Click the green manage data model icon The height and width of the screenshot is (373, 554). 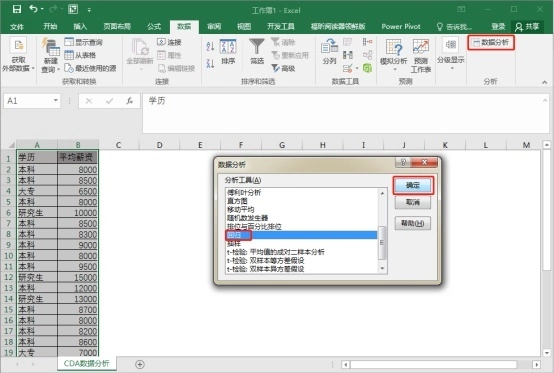click(x=367, y=68)
